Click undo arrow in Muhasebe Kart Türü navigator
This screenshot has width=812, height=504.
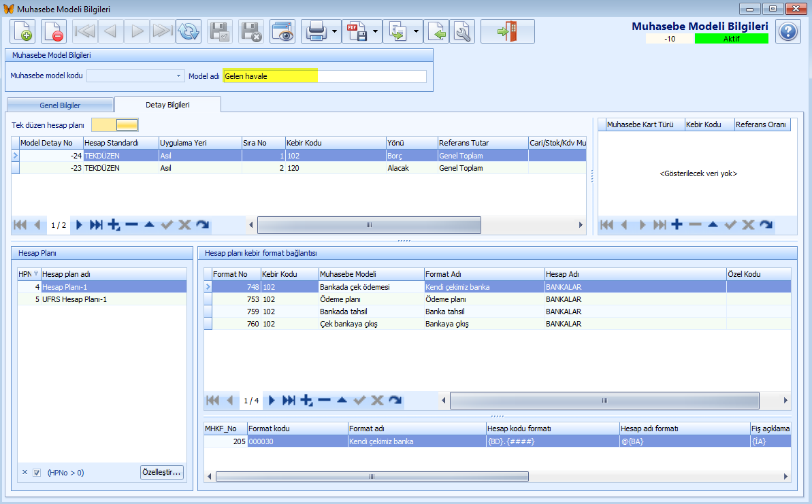[x=766, y=224]
